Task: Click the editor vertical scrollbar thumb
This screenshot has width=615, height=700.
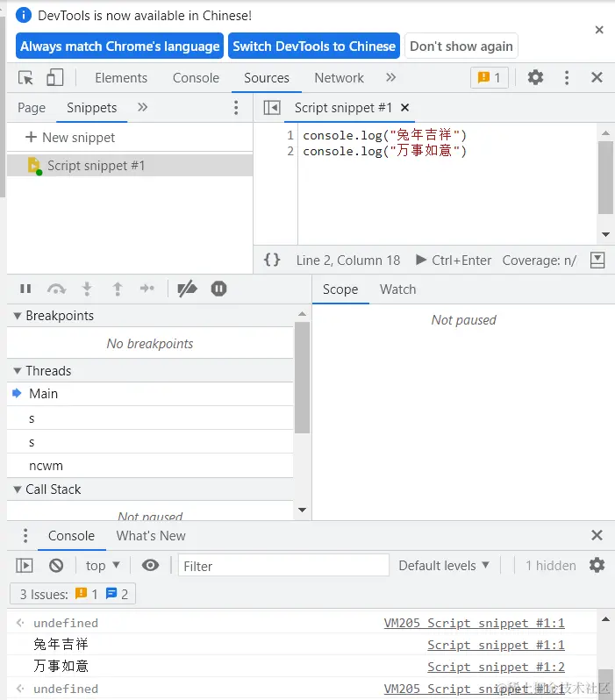Action: point(605,178)
